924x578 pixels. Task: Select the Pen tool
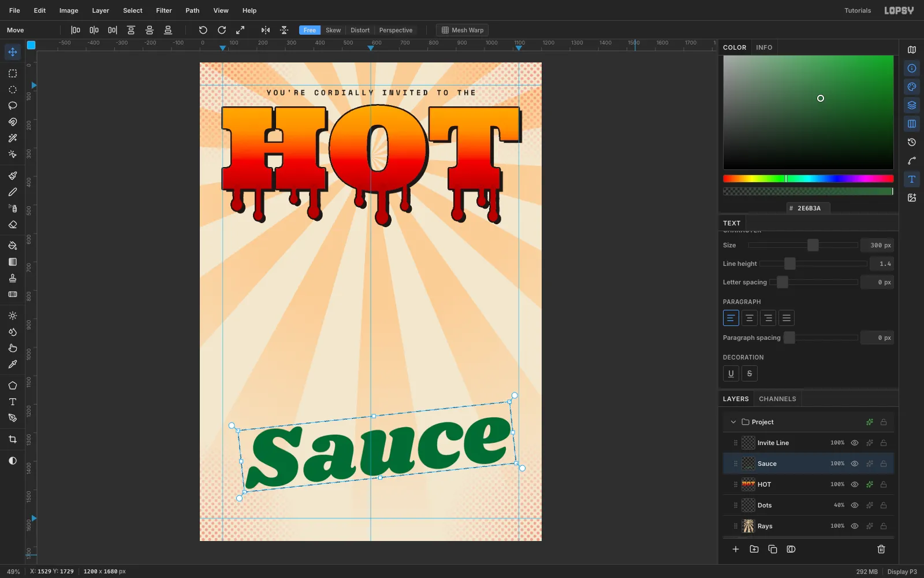coord(13,418)
